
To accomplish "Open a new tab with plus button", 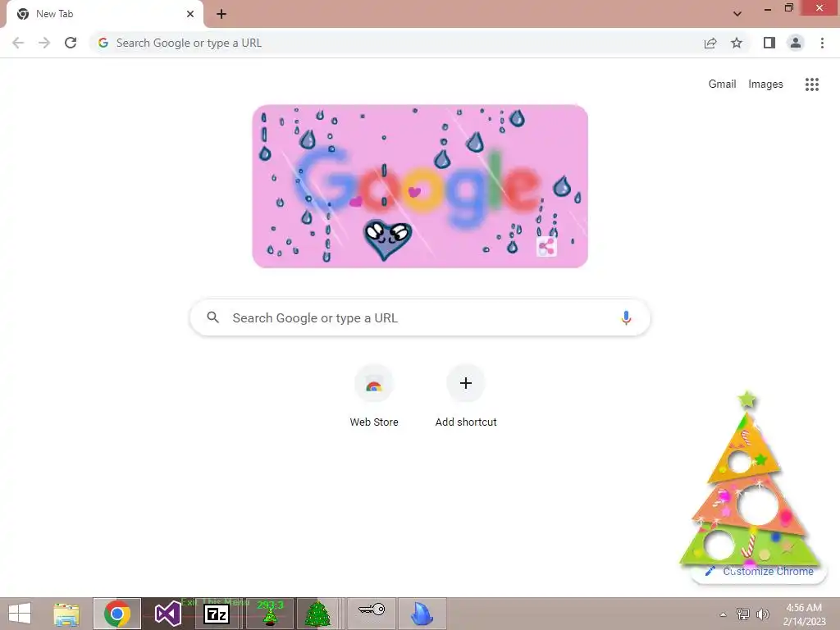I will [x=221, y=14].
